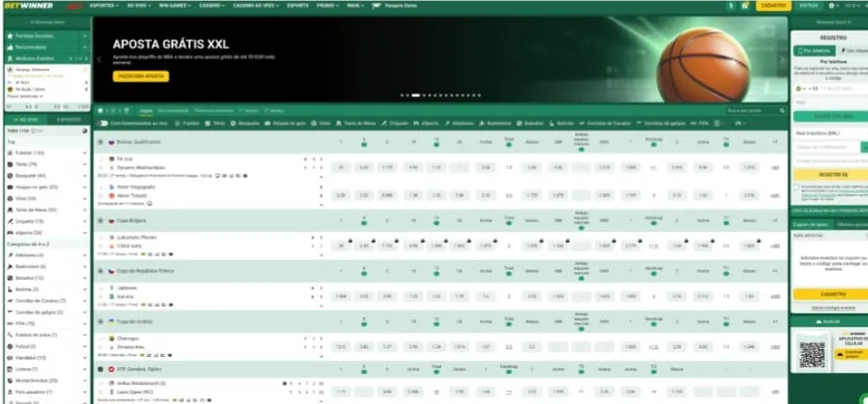
Task: Click the dollar payments icon in header
Action: pos(731,6)
